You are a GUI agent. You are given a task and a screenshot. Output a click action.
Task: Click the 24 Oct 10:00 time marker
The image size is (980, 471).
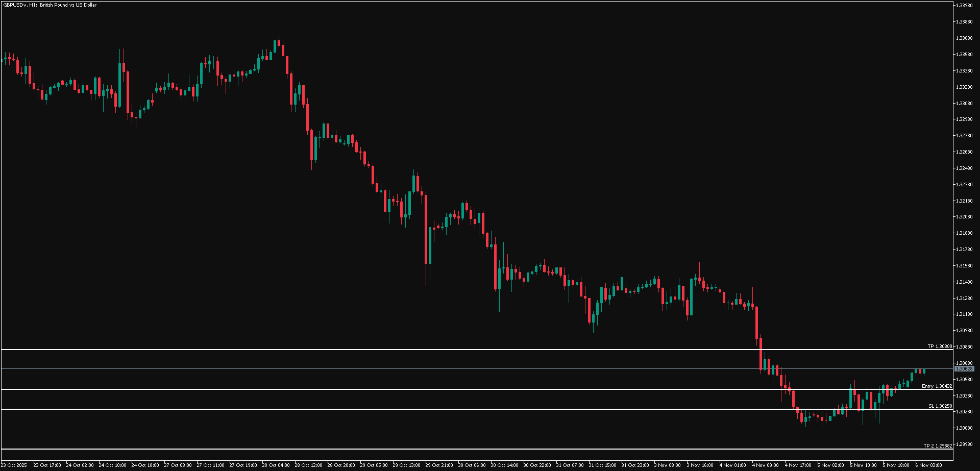click(112, 465)
